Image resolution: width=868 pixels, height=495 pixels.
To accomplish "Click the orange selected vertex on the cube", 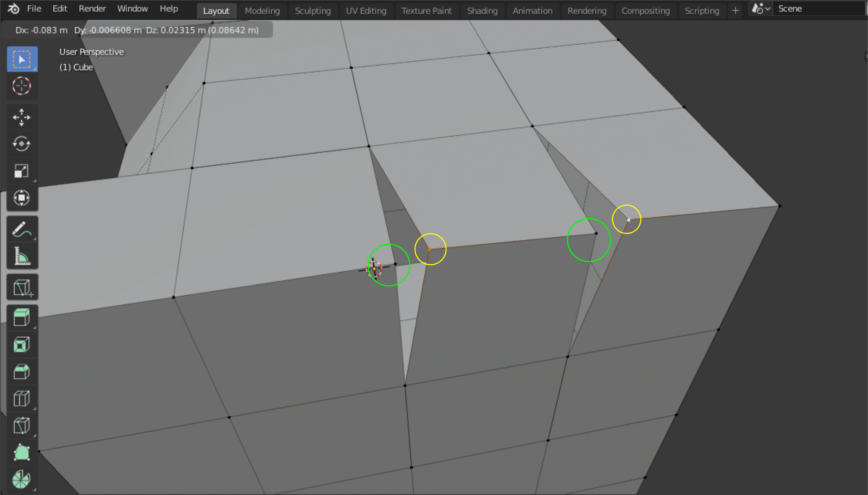I will (x=429, y=250).
